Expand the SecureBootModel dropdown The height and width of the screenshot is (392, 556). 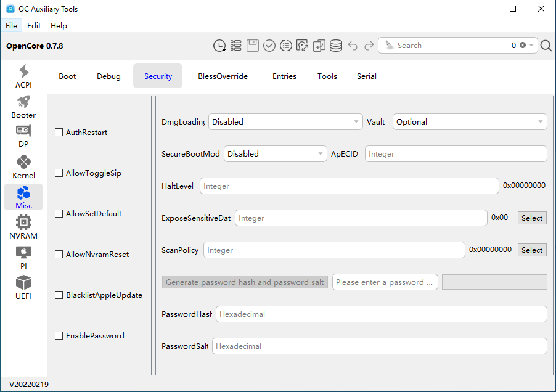tap(275, 154)
